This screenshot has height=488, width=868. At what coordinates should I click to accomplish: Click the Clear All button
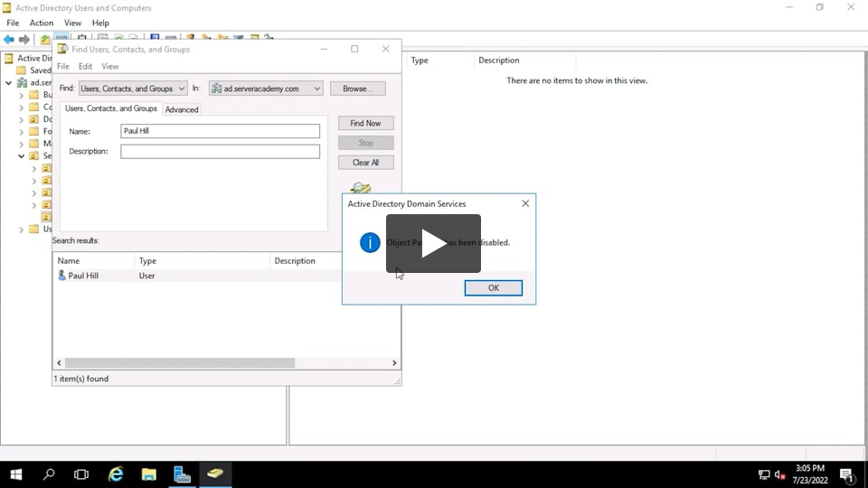coord(365,163)
